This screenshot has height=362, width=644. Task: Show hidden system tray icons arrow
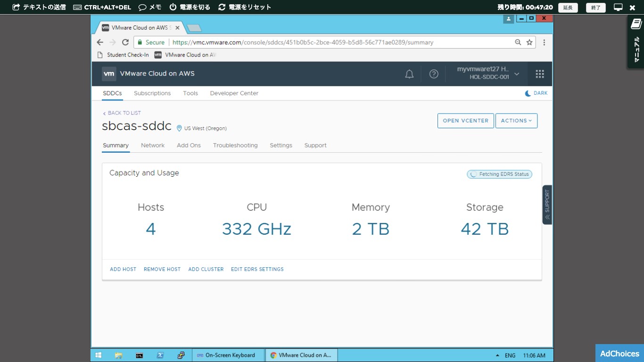pyautogui.click(x=497, y=355)
